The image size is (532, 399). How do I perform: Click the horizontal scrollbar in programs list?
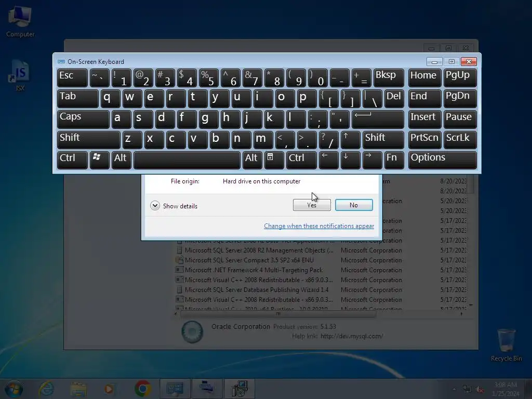(x=278, y=314)
